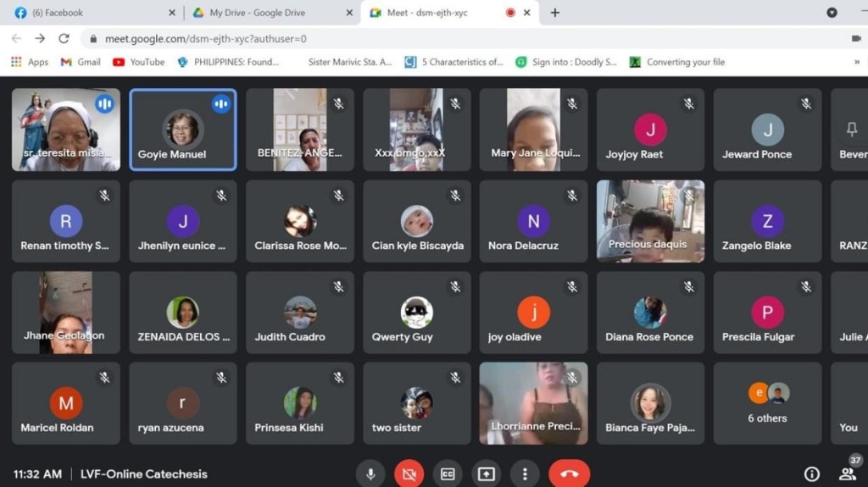Select the "6 others" participants tile

pos(767,403)
